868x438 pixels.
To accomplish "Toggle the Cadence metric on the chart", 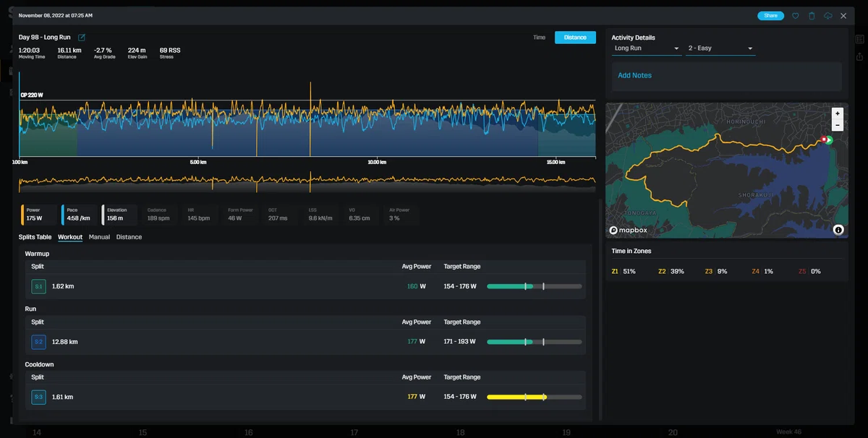I will (161, 215).
